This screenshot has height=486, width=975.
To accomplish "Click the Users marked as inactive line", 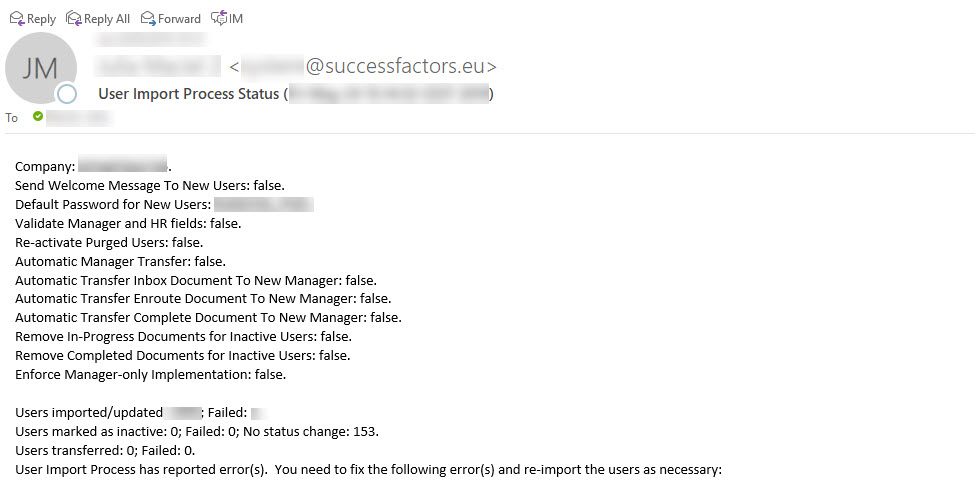I will point(196,431).
